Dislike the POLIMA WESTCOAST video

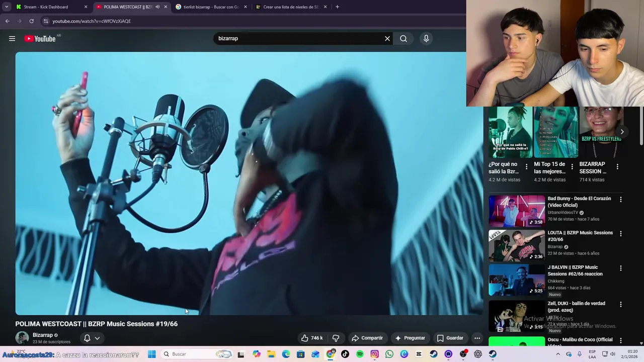click(x=336, y=338)
